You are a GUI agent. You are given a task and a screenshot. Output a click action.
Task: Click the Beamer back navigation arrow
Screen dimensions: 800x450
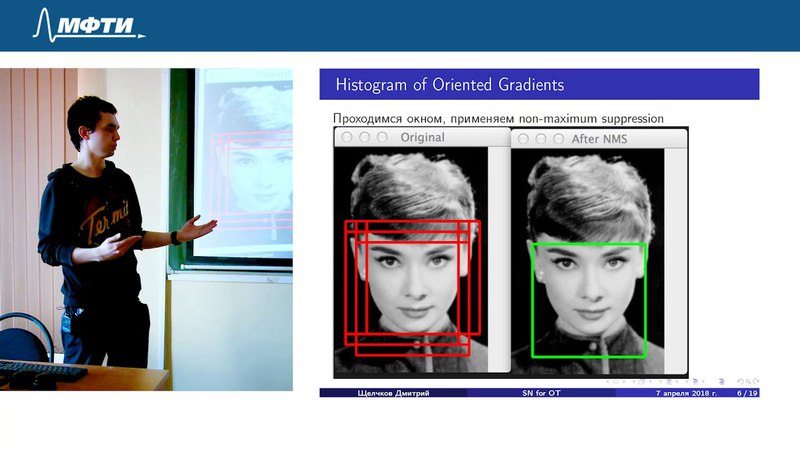click(x=740, y=382)
